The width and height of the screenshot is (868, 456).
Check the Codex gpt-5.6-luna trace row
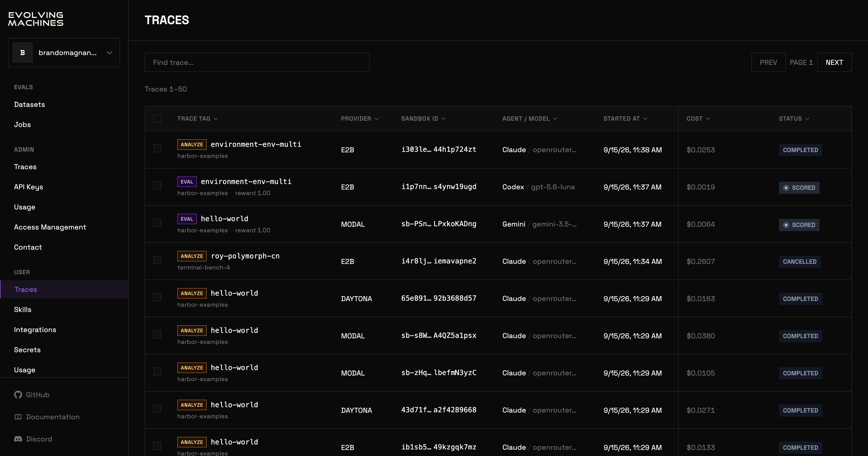coord(157,186)
